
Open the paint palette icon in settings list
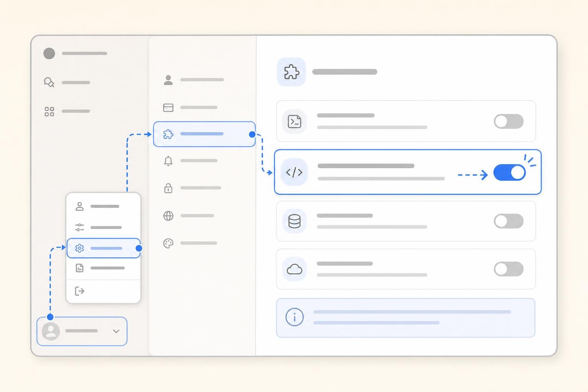pyautogui.click(x=168, y=243)
